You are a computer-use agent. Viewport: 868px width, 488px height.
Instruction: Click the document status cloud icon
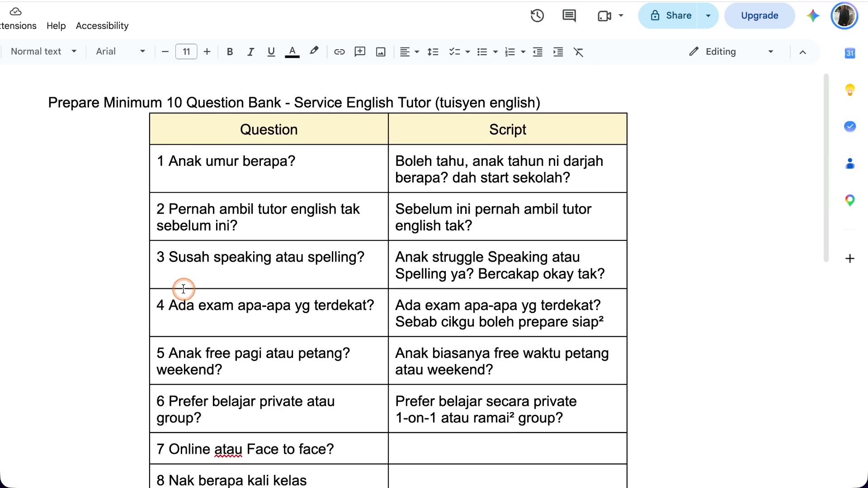pos(16,11)
